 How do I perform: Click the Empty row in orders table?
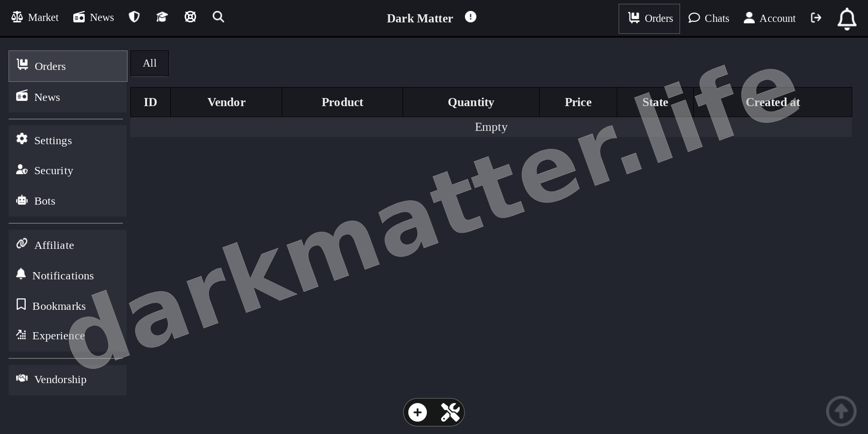tap(491, 127)
